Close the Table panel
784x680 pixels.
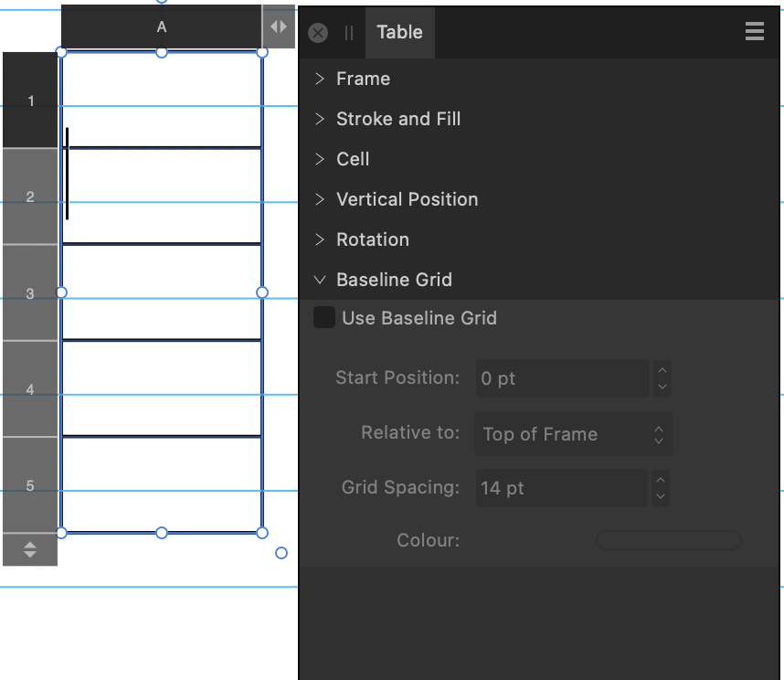tap(318, 33)
